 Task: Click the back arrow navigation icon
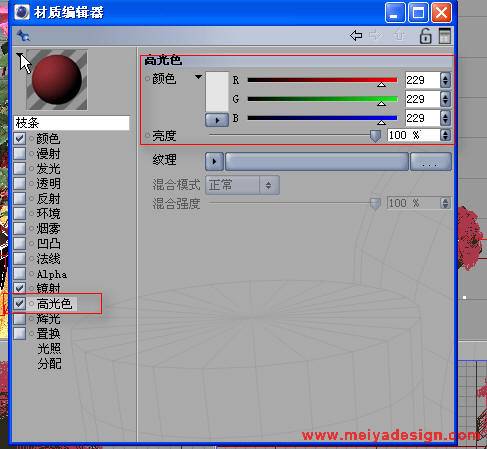pyautogui.click(x=356, y=35)
